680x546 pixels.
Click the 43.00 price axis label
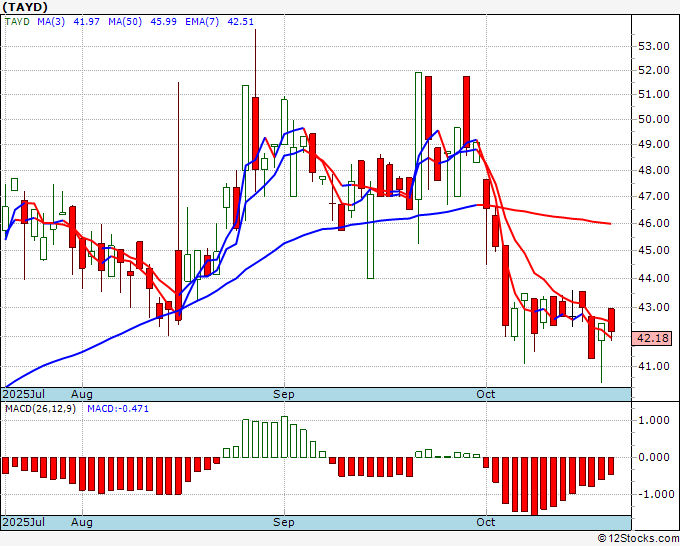(x=654, y=307)
